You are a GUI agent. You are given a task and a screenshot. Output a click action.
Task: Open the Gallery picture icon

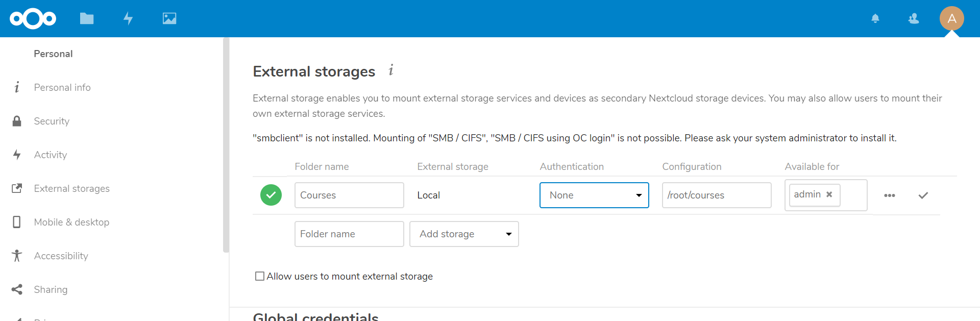169,19
